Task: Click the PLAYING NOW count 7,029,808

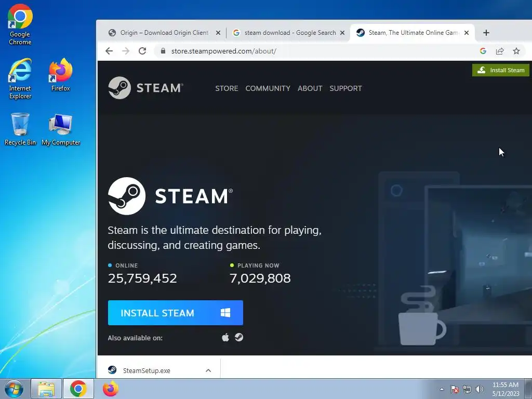Action: (x=260, y=278)
